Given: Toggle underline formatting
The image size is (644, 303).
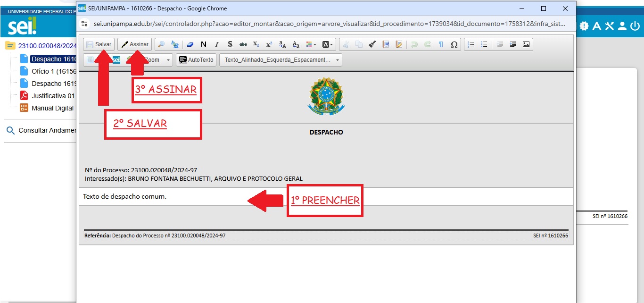Looking at the screenshot, I should click(230, 44).
